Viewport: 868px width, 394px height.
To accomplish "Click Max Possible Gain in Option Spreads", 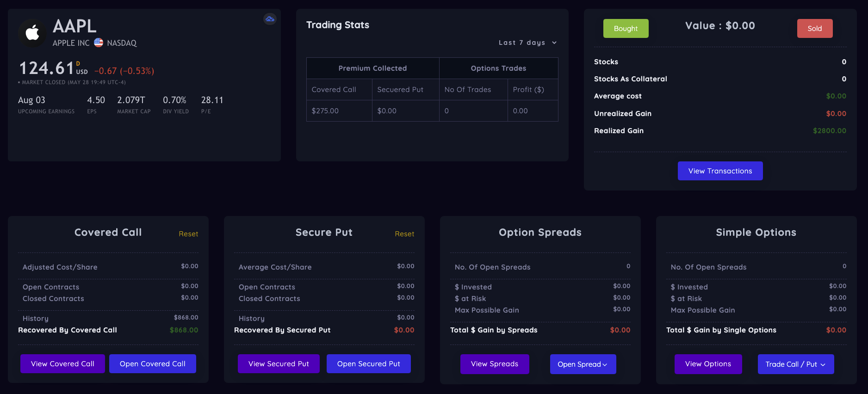I will pyautogui.click(x=487, y=310).
